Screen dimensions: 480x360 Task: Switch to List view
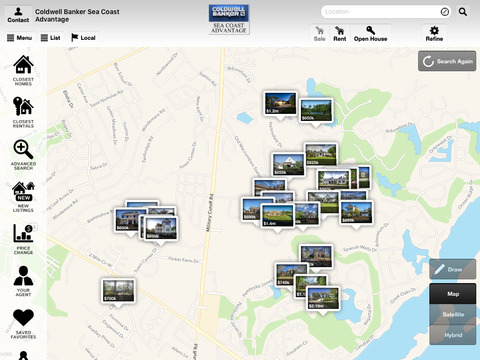tap(50, 38)
